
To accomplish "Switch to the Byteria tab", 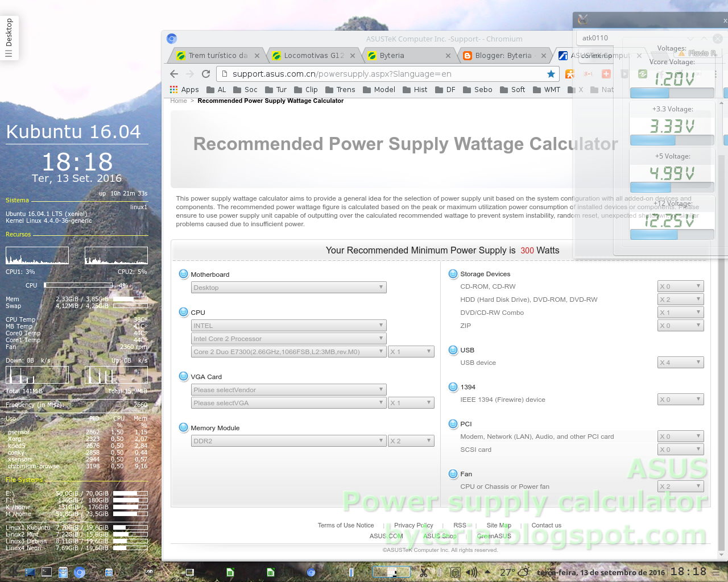I will (409, 56).
